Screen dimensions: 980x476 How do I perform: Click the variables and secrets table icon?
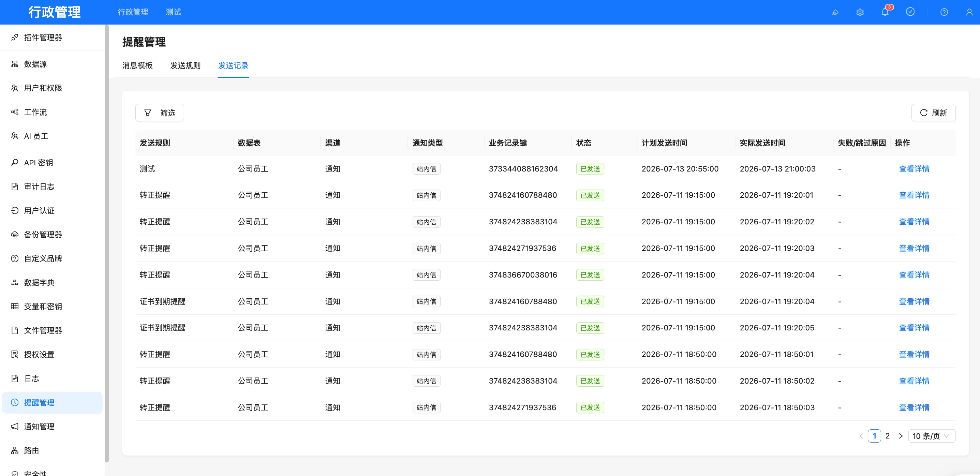click(x=14, y=306)
